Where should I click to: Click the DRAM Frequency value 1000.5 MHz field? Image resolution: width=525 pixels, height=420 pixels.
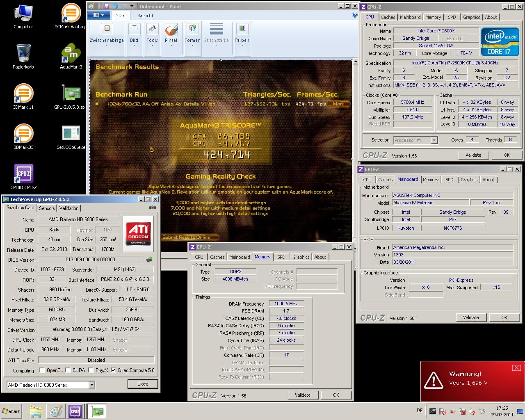tap(286, 304)
